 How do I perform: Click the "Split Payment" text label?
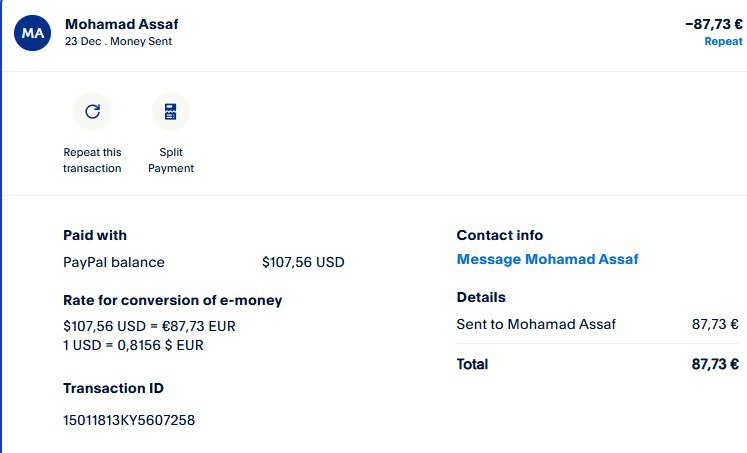pyautogui.click(x=171, y=160)
